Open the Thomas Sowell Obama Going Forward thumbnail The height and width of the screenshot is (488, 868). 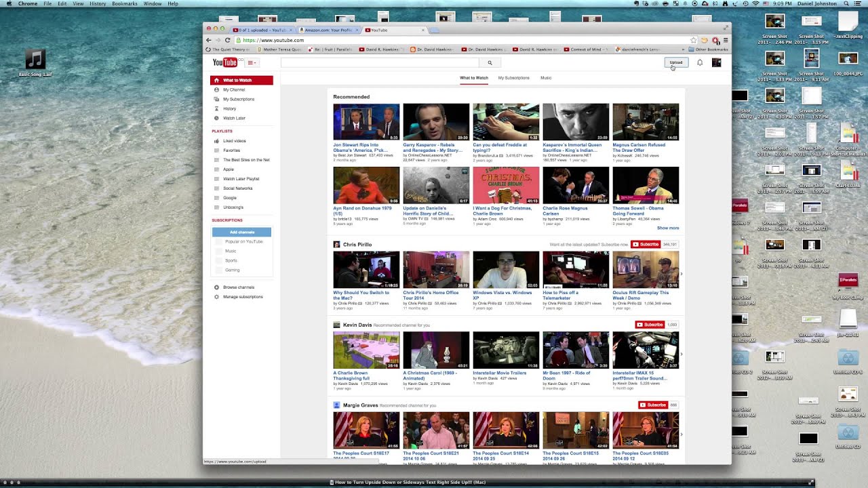pos(646,185)
